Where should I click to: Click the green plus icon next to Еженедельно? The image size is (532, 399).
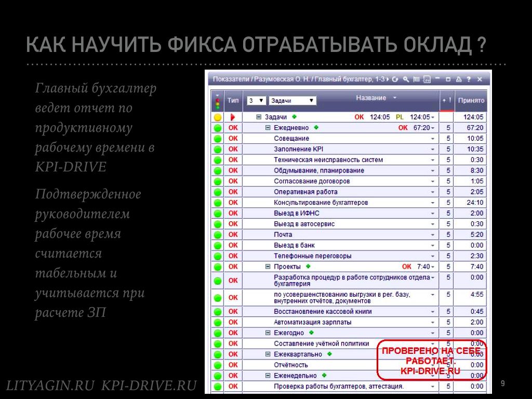click(x=324, y=375)
